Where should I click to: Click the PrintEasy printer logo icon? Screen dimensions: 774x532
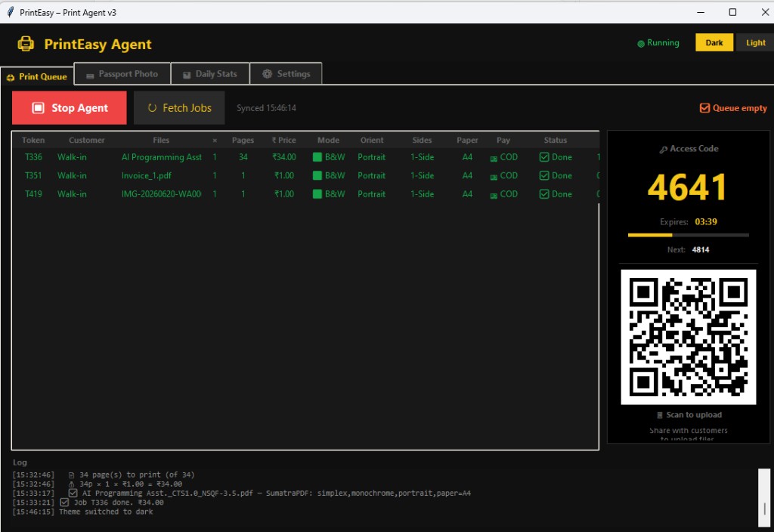pyautogui.click(x=26, y=44)
